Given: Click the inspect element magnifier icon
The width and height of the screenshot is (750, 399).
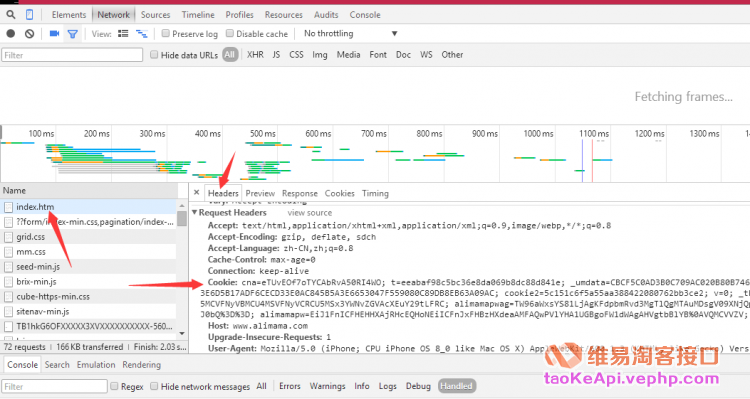Looking at the screenshot, I should coord(11,15).
